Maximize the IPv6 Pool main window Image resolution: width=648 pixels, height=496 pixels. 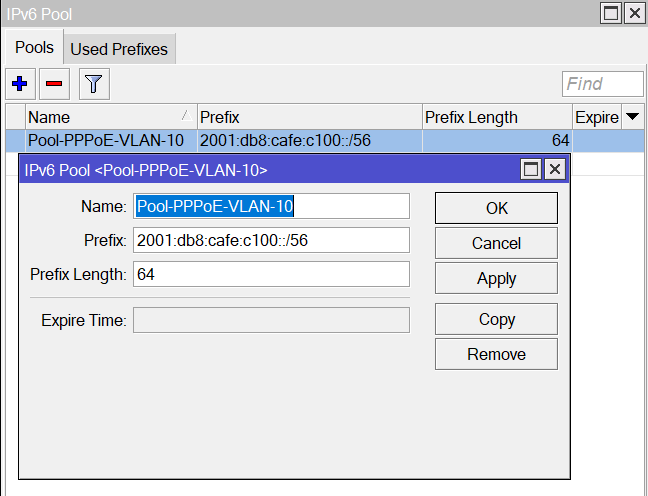click(611, 13)
